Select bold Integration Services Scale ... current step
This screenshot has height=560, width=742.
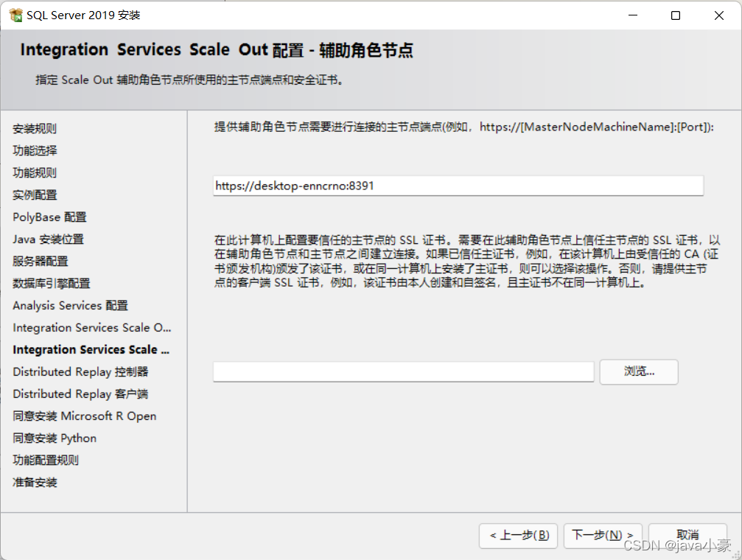point(91,350)
